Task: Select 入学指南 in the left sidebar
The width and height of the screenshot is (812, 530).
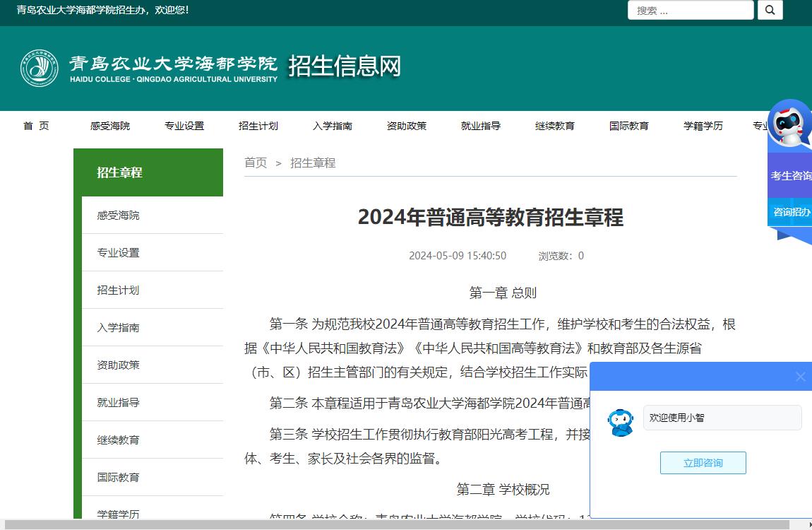Action: click(x=117, y=327)
